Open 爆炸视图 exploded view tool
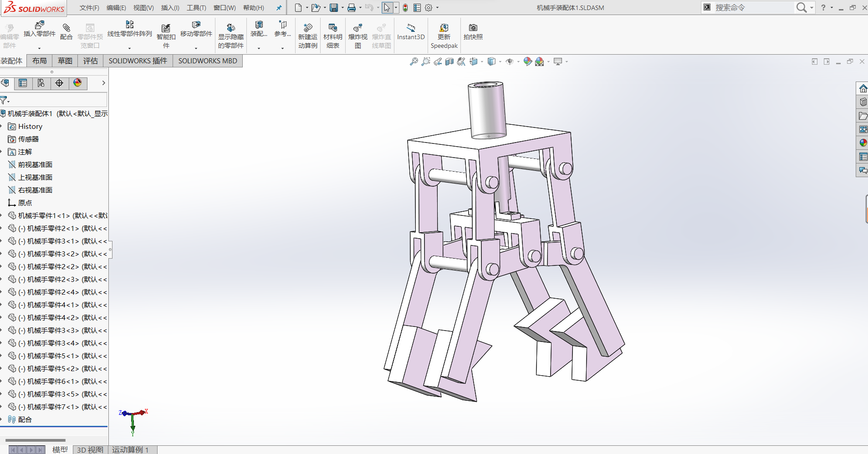868x454 pixels. coord(357,33)
